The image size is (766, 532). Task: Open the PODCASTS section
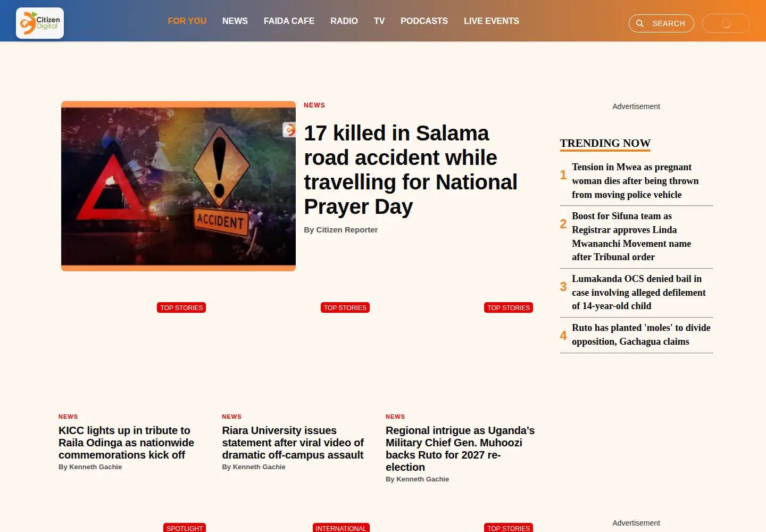click(x=424, y=21)
